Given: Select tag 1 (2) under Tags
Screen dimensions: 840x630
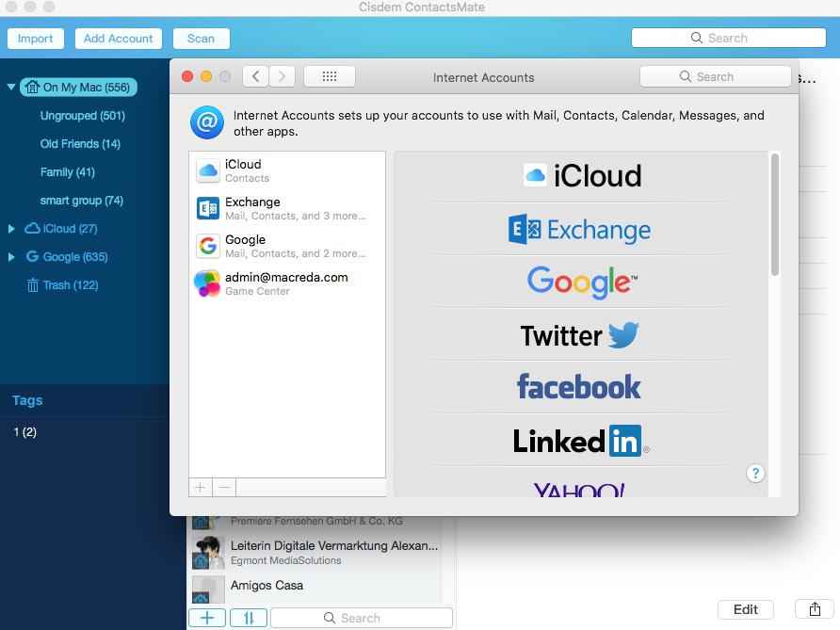Looking at the screenshot, I should tap(25, 432).
